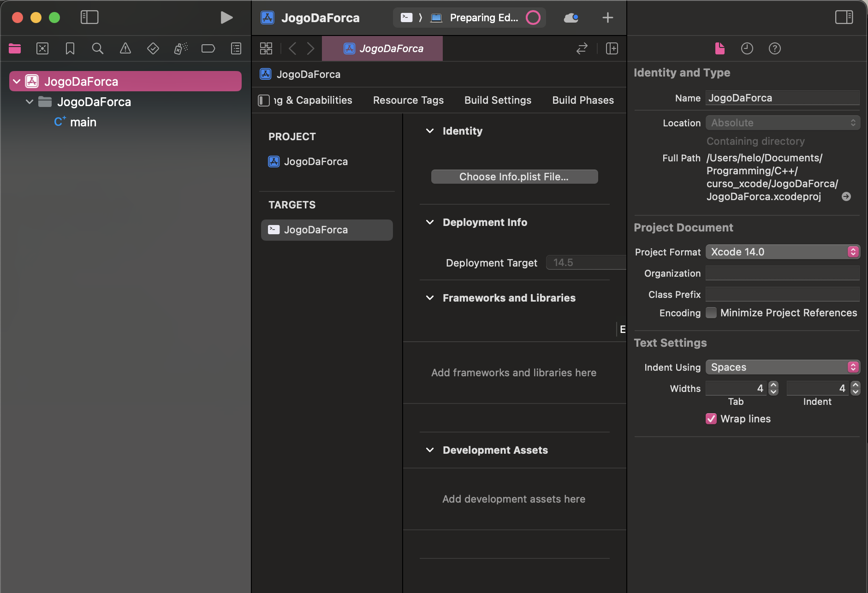Screen dimensions: 868x593
Task: Click the Deployment Target field
Action: 586,262
